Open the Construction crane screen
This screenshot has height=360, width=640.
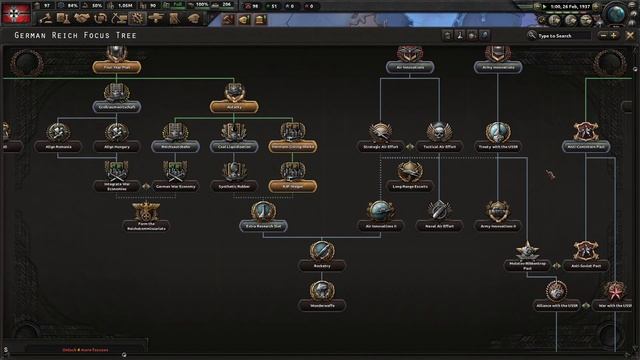[x=119, y=18]
